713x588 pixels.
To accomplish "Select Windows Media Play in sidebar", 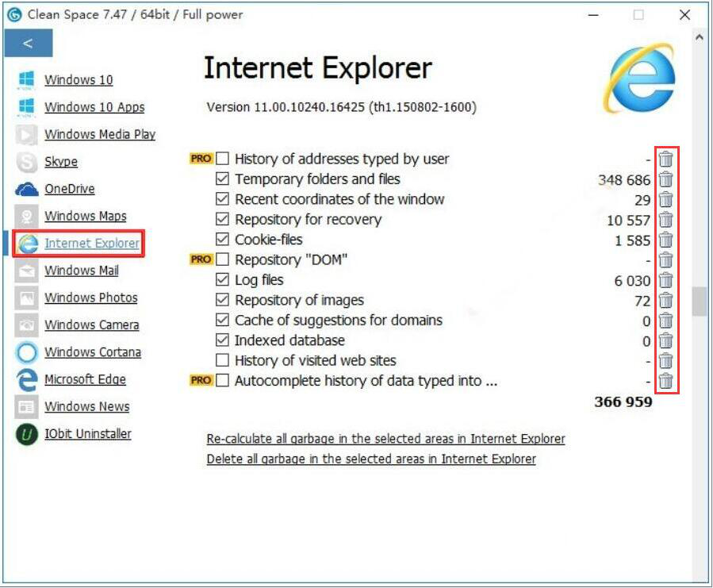I will [100, 135].
